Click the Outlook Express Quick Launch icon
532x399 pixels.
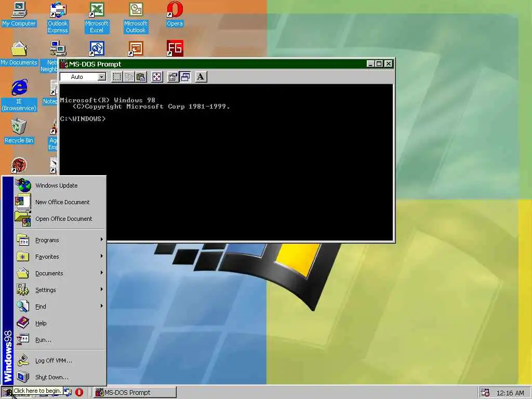tap(68, 393)
